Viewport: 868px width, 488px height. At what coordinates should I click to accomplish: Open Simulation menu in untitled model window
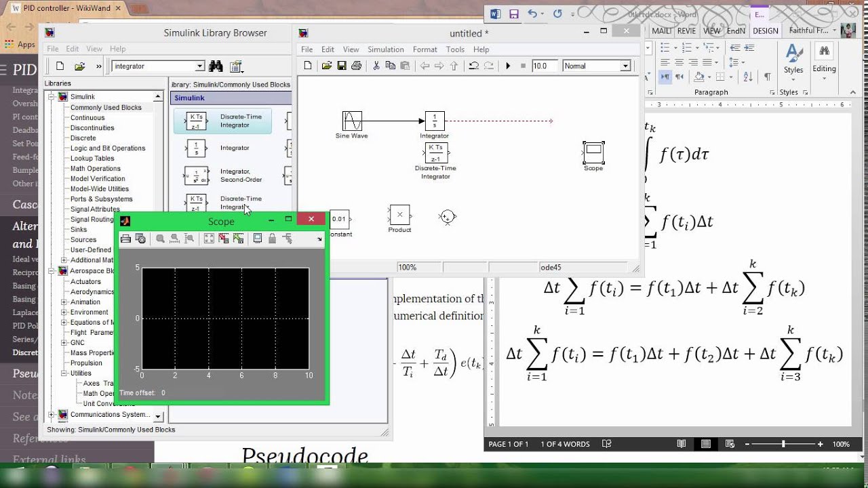(x=386, y=49)
